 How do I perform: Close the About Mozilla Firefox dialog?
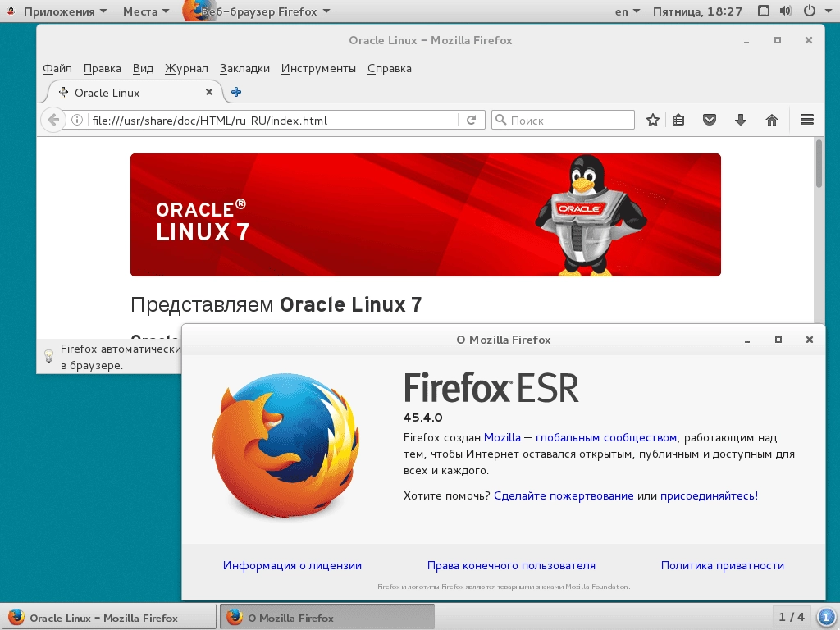[810, 340]
